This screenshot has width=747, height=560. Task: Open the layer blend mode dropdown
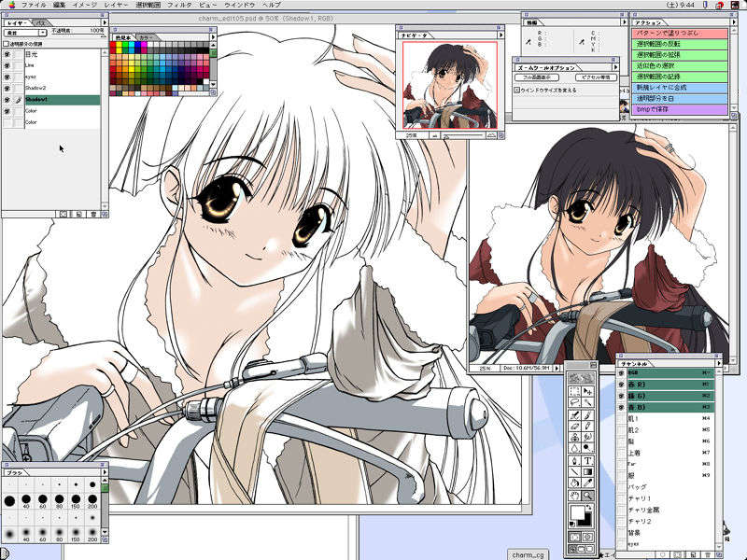coord(25,33)
